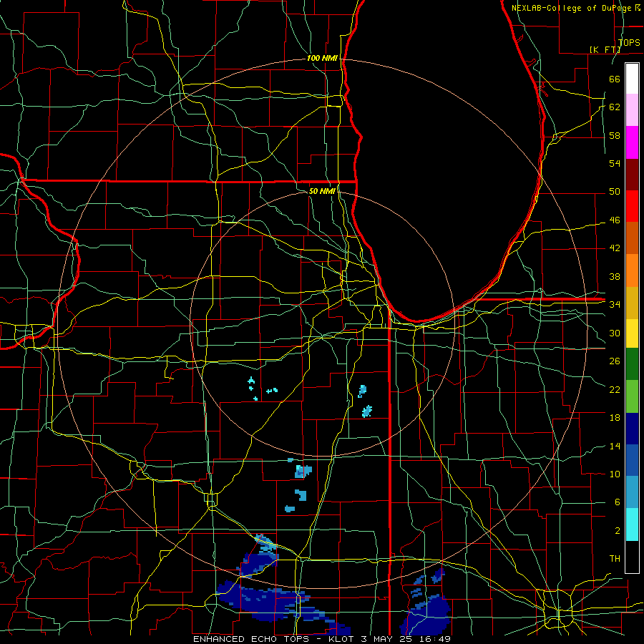Click the legend value '38'
Screen dimensions: 644x644
point(615,277)
